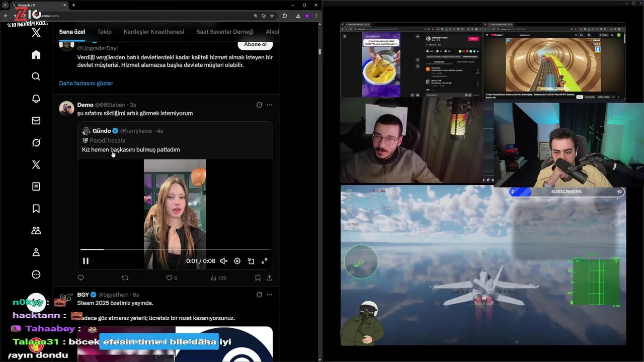This screenshot has width=644, height=362.
Task: Open Chrome extensions puzzle icon
Action: pos(285,16)
